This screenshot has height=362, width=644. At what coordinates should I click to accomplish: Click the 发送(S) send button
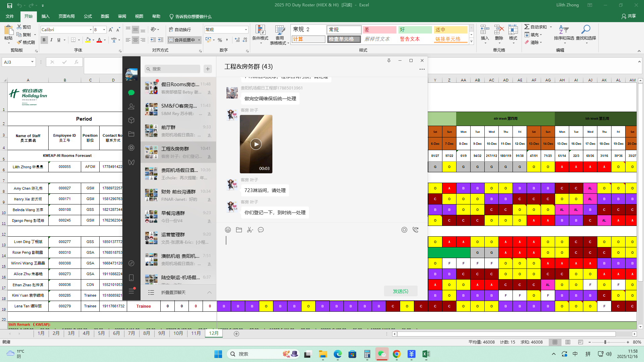[400, 291]
